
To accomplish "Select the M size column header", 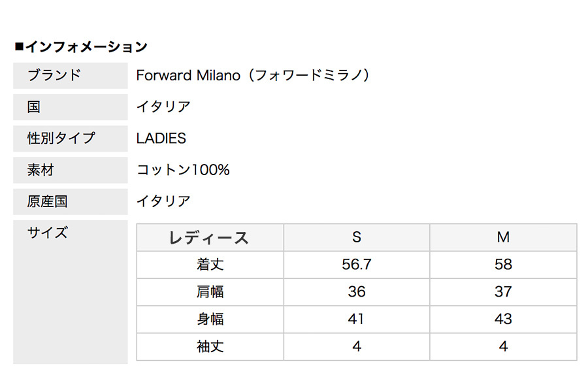I will pos(503,237).
